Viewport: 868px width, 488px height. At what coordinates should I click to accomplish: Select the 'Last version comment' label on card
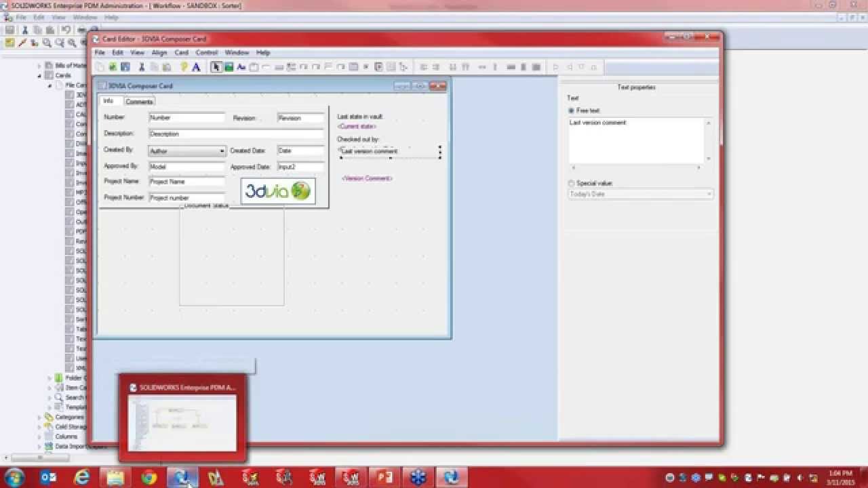pyautogui.click(x=370, y=151)
